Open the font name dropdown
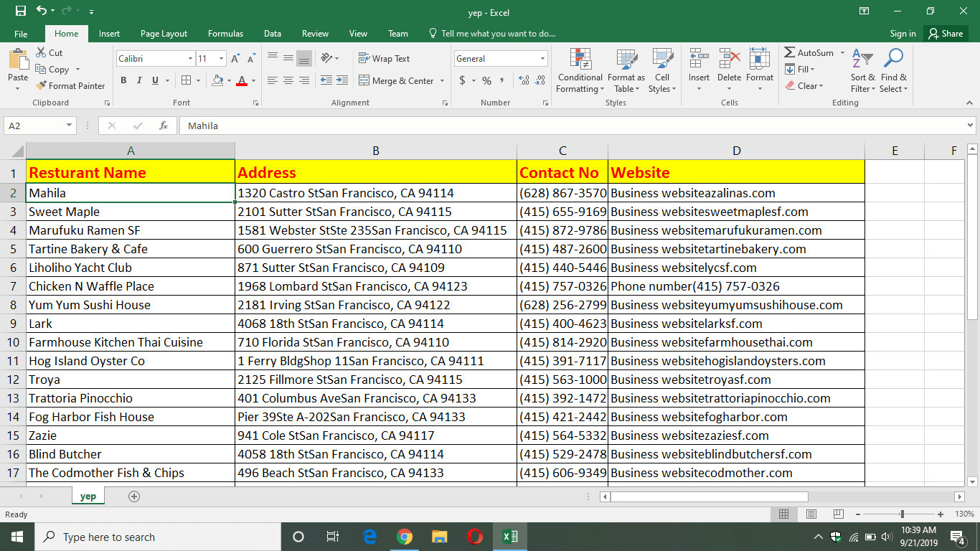Image resolution: width=980 pixels, height=551 pixels. pos(190,59)
